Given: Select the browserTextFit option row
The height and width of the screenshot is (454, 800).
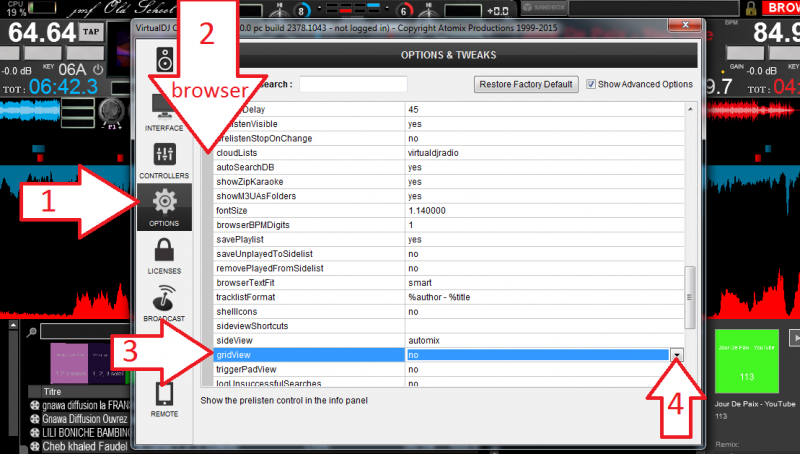Looking at the screenshot, I should click(x=448, y=283).
